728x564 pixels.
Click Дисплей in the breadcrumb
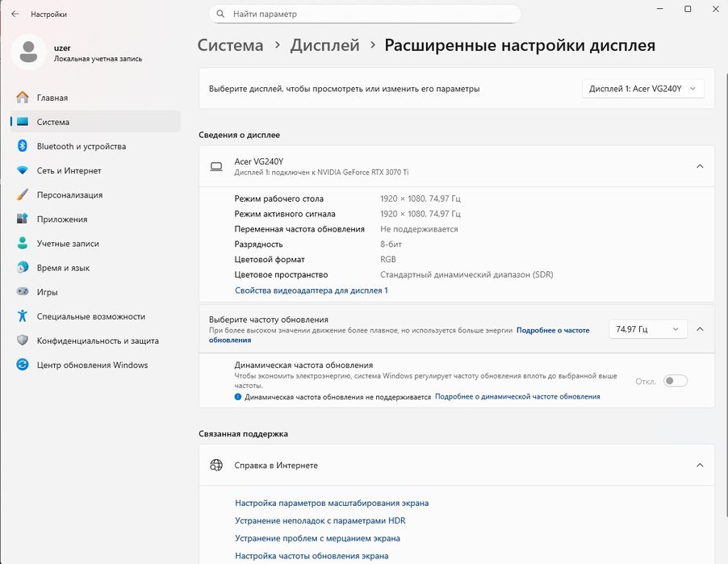coord(324,45)
